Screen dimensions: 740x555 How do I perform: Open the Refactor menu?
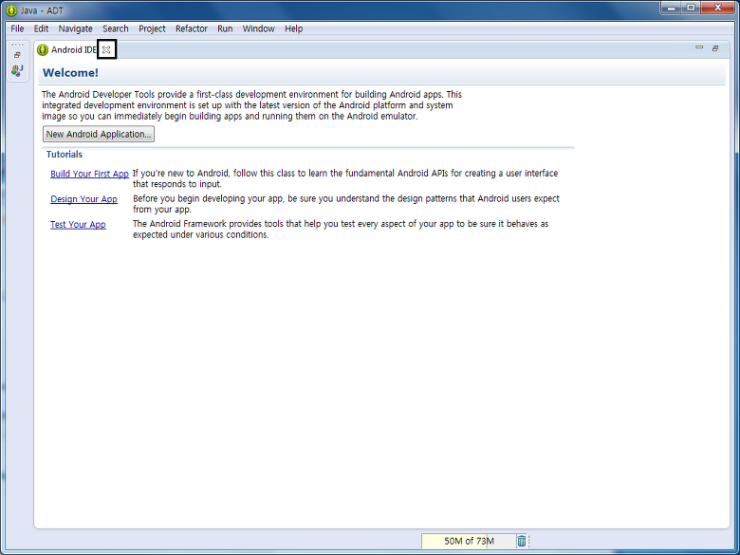pyautogui.click(x=192, y=29)
